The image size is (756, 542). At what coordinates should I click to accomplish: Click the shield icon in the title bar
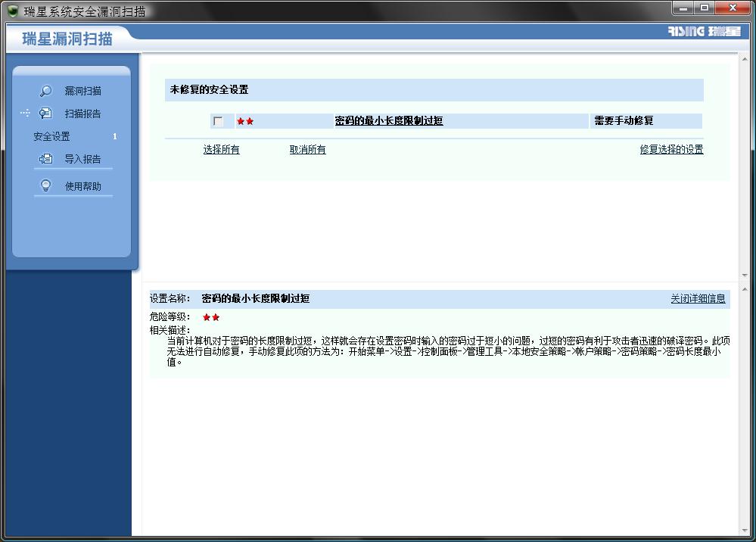pos(13,11)
